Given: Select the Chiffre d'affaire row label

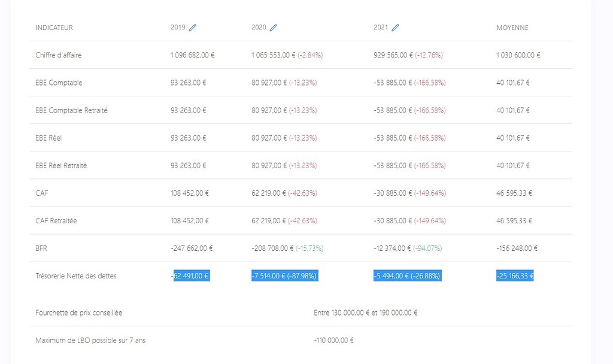Looking at the screenshot, I should click(59, 55).
